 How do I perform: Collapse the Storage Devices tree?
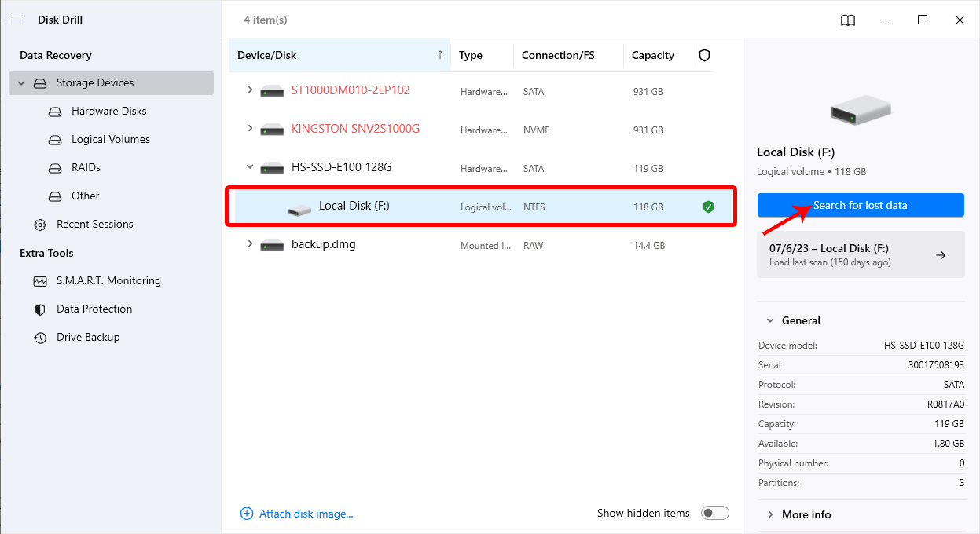point(21,83)
